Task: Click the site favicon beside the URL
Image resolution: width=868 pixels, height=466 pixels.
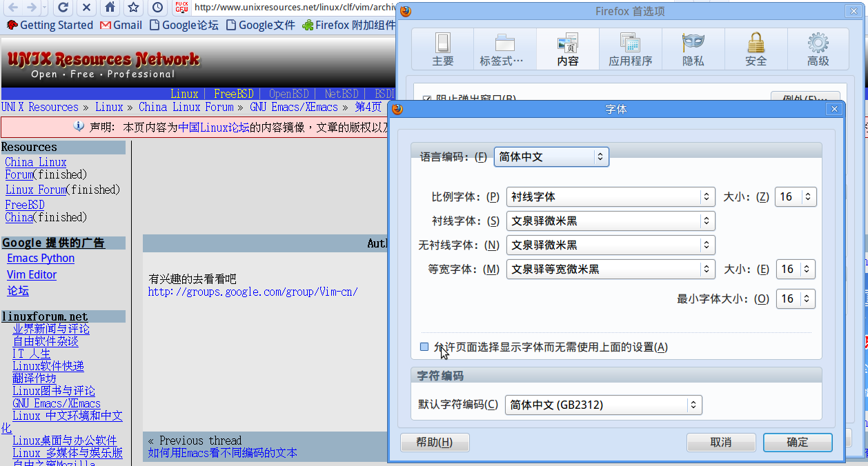Action: pyautogui.click(x=182, y=8)
